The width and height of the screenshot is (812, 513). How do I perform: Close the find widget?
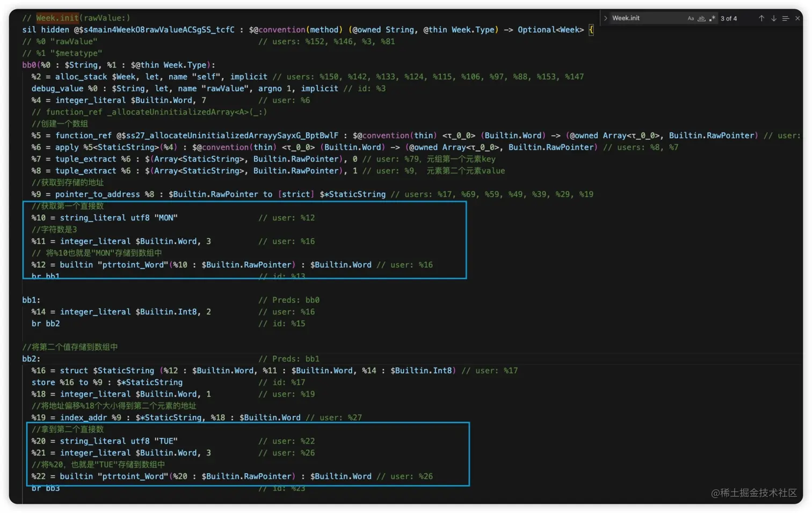pyautogui.click(x=798, y=18)
